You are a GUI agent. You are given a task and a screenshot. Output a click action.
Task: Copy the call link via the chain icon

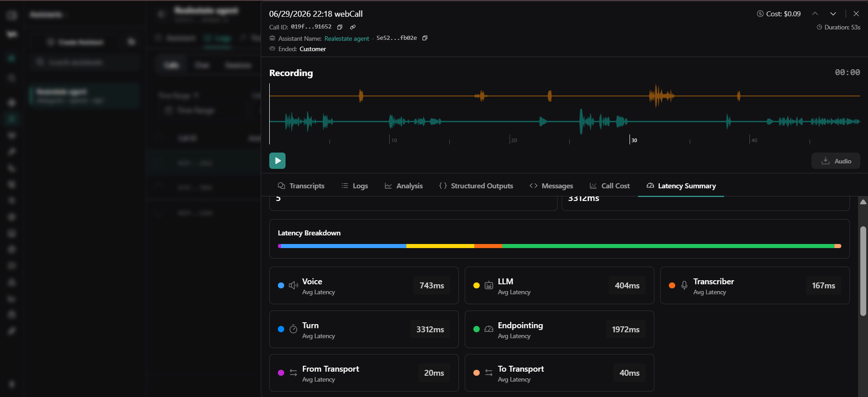(x=353, y=27)
